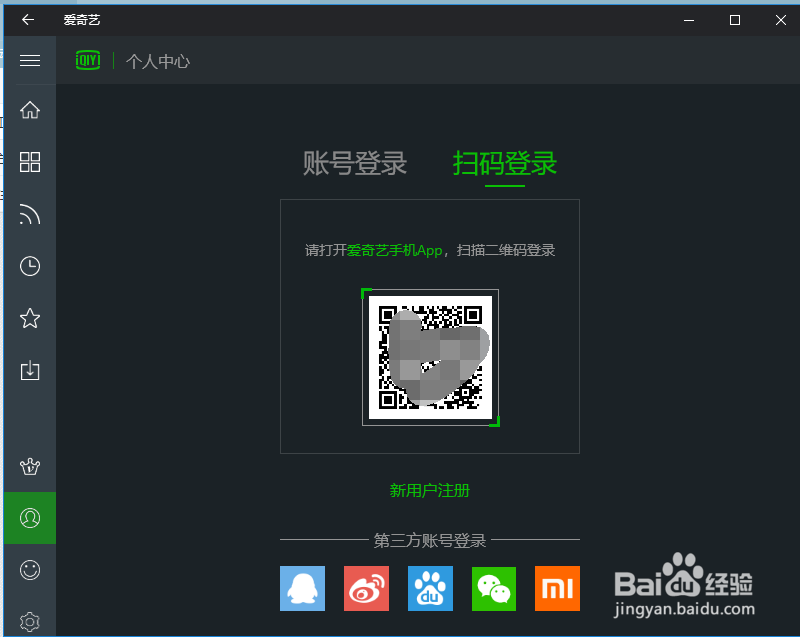Select the home icon in the sidebar
The image size is (800, 637).
pyautogui.click(x=29, y=110)
